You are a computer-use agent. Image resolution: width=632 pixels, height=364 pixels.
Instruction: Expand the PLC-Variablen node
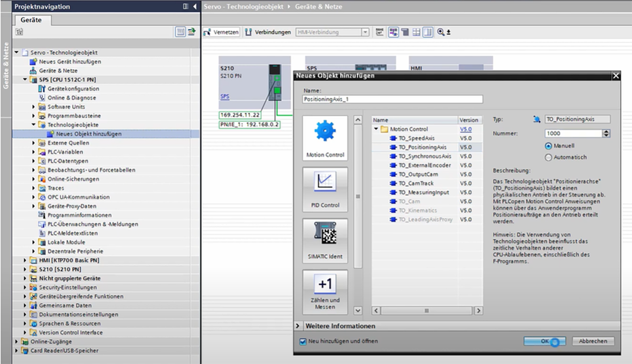tap(34, 152)
